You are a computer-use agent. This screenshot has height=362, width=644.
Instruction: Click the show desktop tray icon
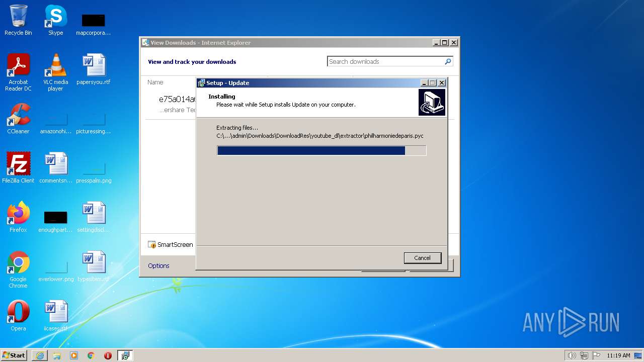639,355
